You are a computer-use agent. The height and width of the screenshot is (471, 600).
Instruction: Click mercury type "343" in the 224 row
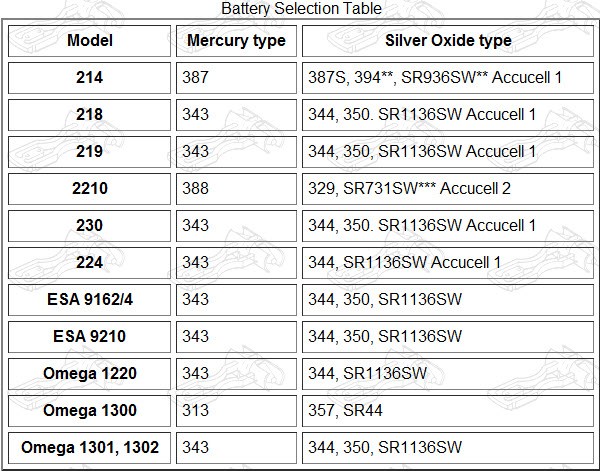point(236,263)
